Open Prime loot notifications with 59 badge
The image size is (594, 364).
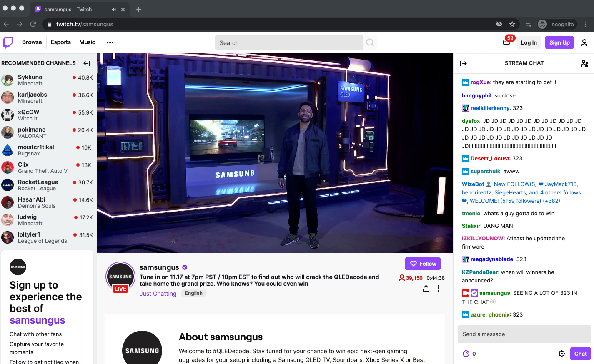point(506,42)
